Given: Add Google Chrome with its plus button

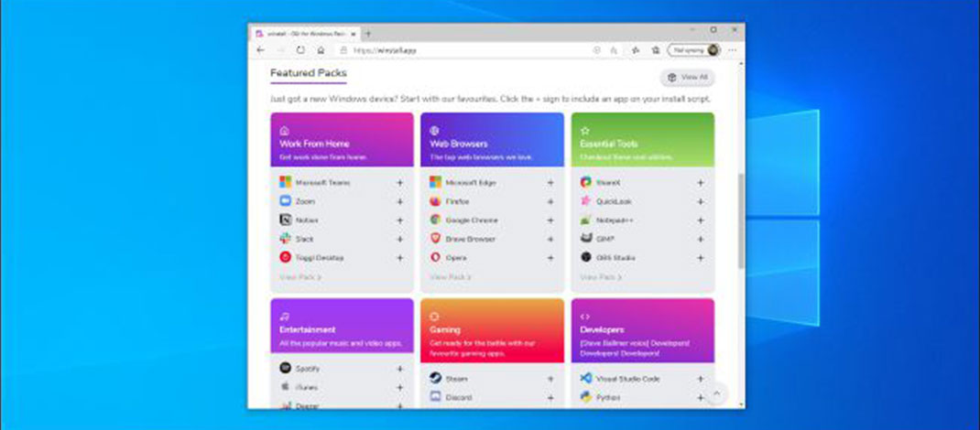Looking at the screenshot, I should click(550, 220).
